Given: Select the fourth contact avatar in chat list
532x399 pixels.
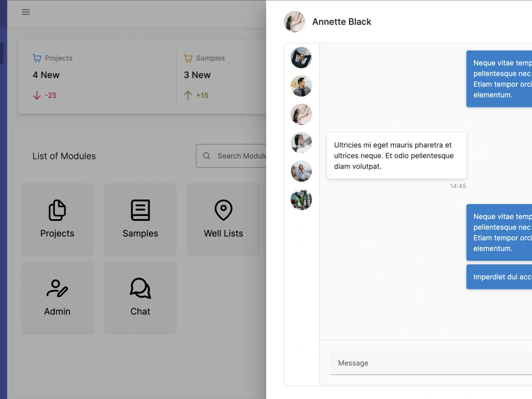Looking at the screenshot, I should coord(301,143).
